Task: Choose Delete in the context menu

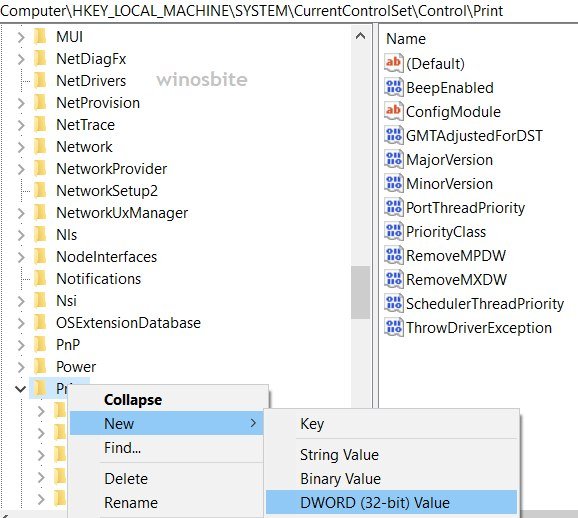Action: [168, 479]
